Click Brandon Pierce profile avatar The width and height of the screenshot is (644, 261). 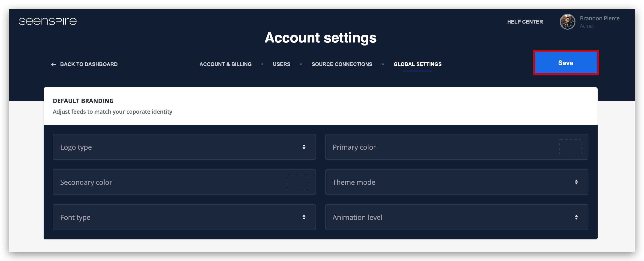(x=567, y=22)
